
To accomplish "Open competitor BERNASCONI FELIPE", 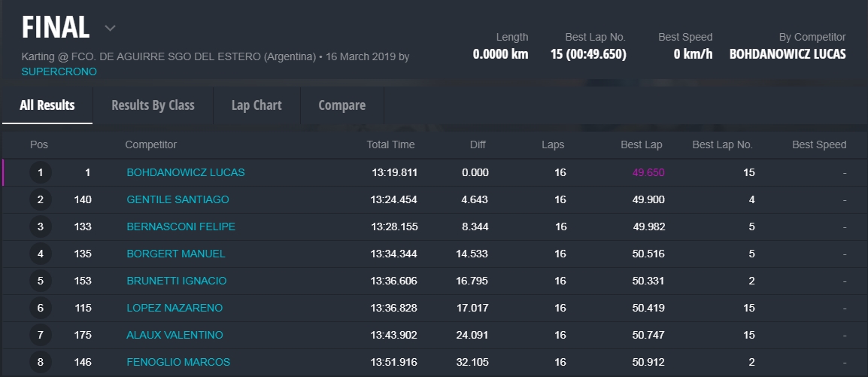I will (x=181, y=227).
